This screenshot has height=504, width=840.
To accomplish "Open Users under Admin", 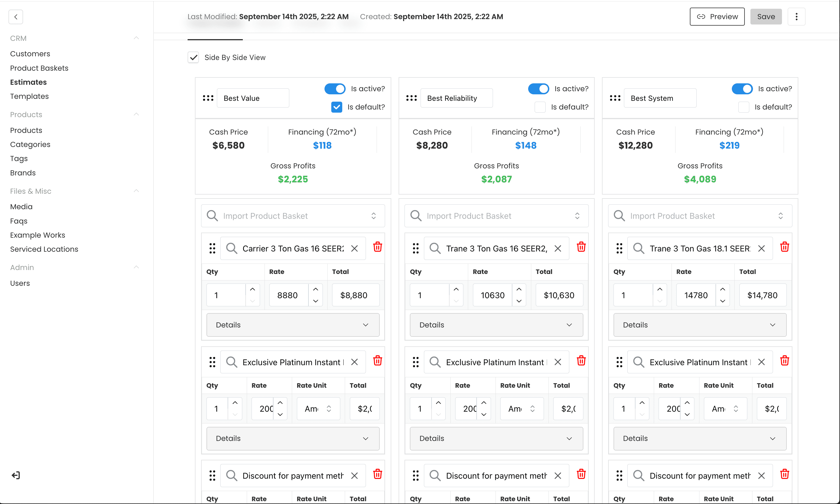I will [x=20, y=283].
